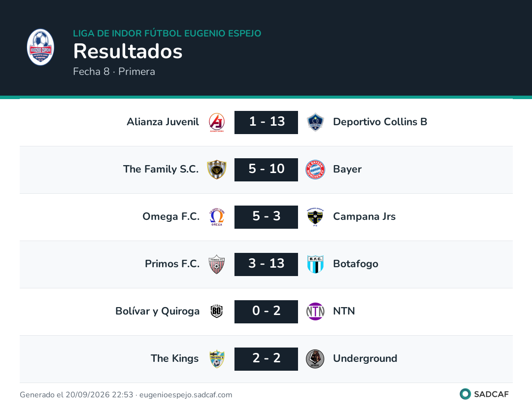The height and width of the screenshot is (420, 532).
Task: Click the Botafogo B.F.C. badge
Action: 315,264
